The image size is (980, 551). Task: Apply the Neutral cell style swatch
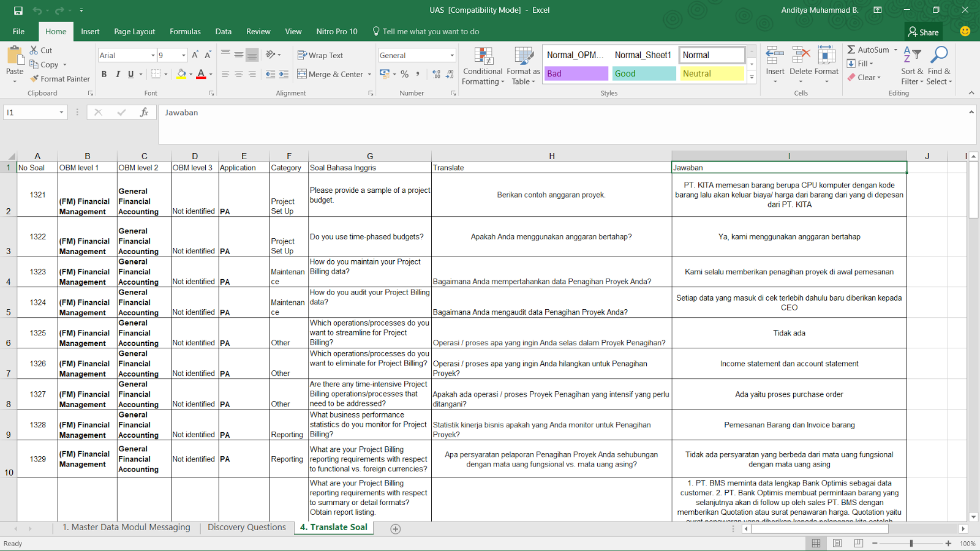712,73
